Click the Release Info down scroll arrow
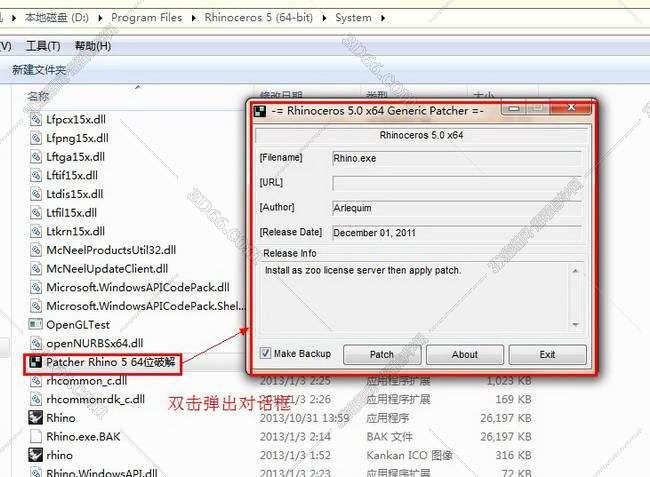The height and width of the screenshot is (477, 650). (575, 324)
